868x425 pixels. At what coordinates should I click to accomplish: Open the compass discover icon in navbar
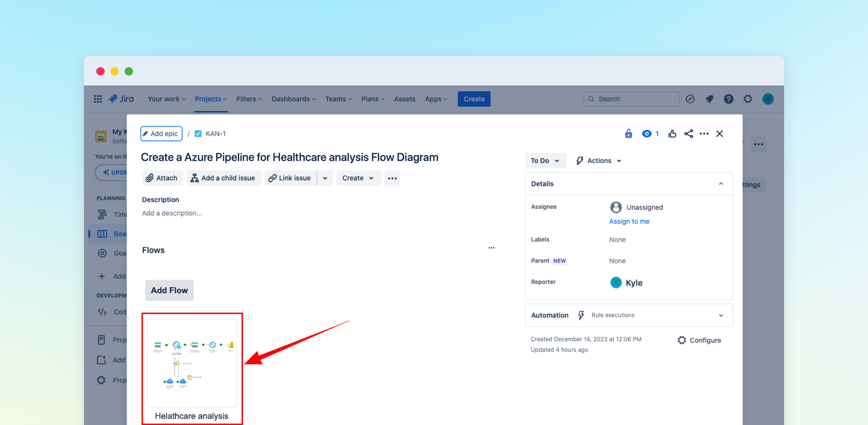(690, 99)
